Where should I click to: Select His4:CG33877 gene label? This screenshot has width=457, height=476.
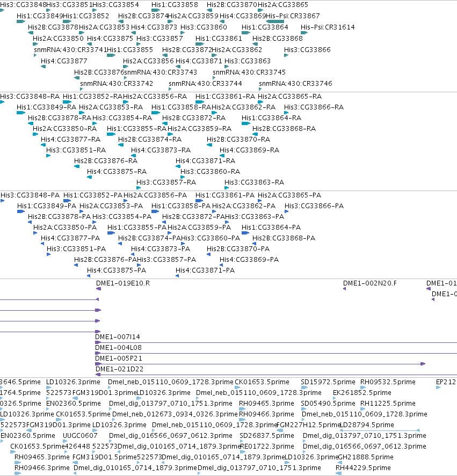pyautogui.click(x=64, y=61)
